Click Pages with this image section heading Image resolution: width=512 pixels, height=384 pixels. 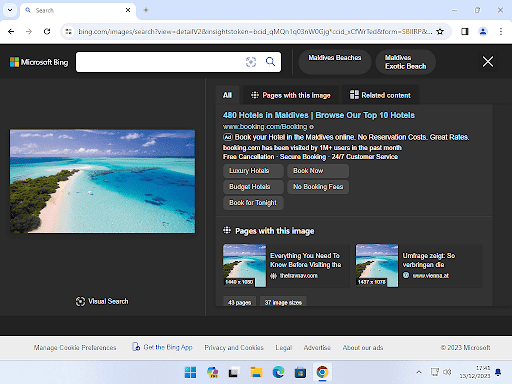tap(274, 231)
